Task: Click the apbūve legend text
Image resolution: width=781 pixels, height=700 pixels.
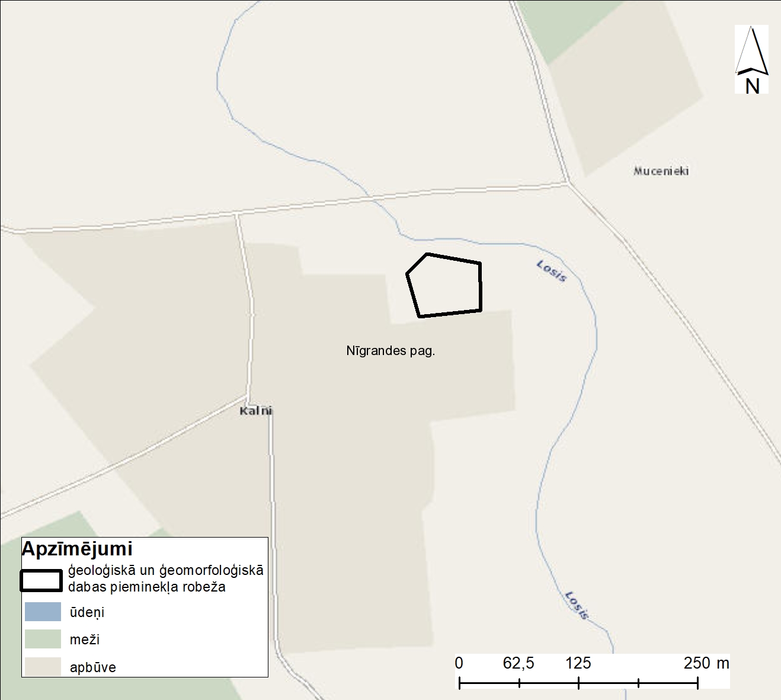Action: pyautogui.click(x=93, y=667)
